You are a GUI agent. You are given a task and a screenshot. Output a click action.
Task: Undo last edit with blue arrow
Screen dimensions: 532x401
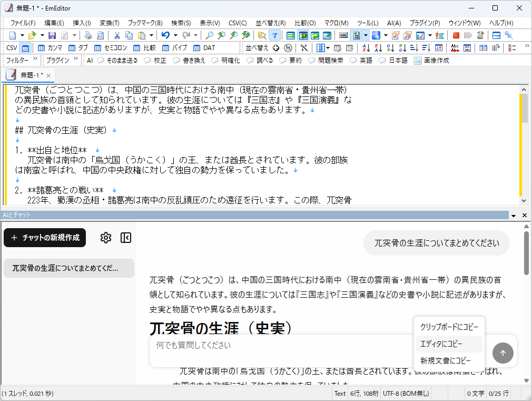(165, 35)
